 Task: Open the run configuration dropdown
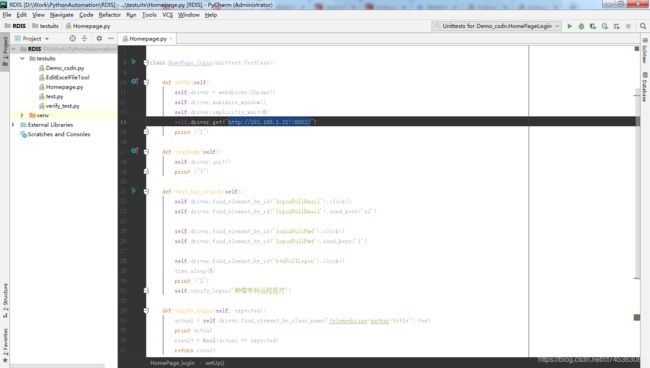coord(496,26)
